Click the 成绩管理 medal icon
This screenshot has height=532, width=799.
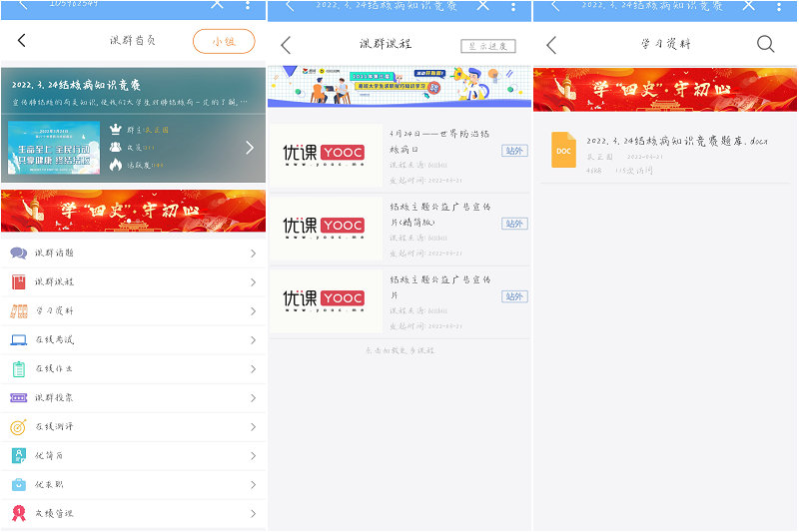[x=19, y=514]
